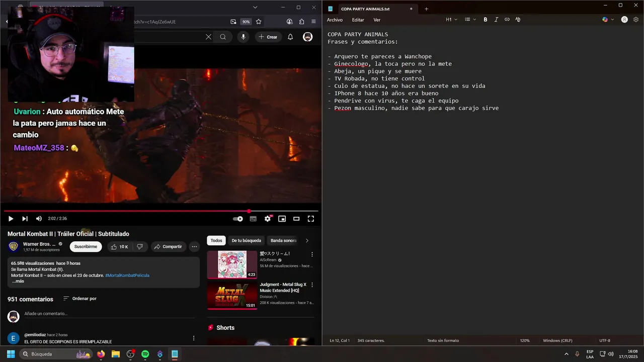Image resolution: width=644 pixels, height=362 pixels.
Task: Open the anime music video thumbnail, 4:23
Action: pyautogui.click(x=232, y=264)
